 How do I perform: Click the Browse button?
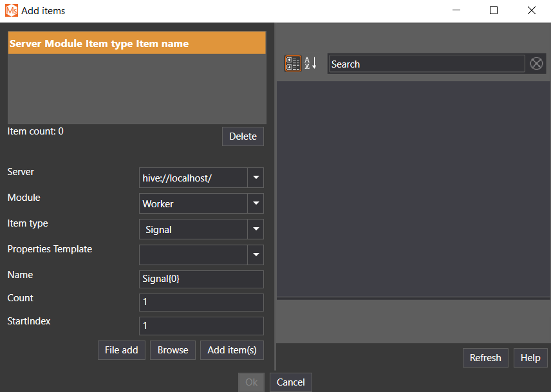[x=173, y=350]
